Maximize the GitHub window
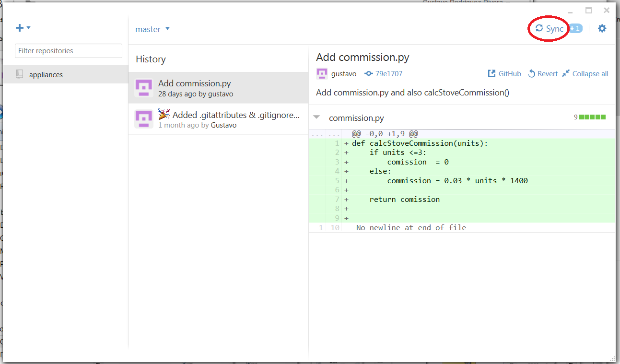This screenshot has height=364, width=620. pos(588,11)
